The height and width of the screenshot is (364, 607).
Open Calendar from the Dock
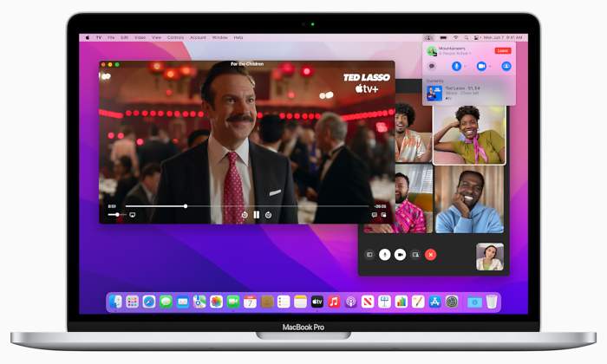(250, 302)
